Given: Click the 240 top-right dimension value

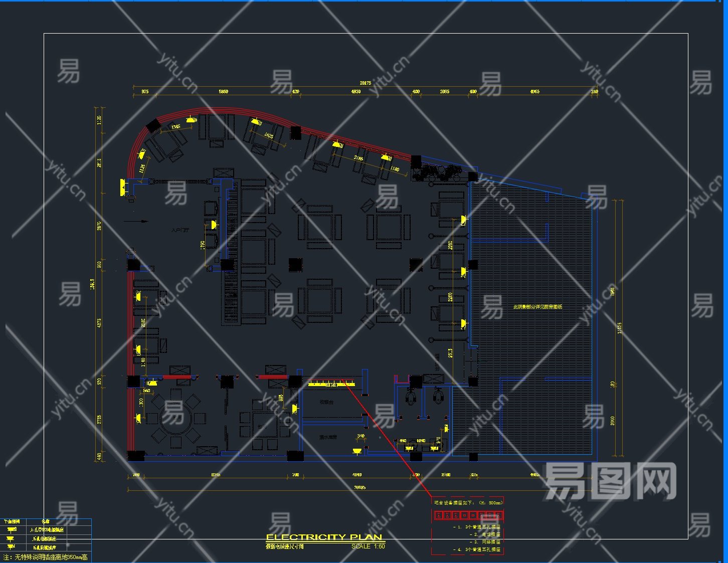Looking at the screenshot, I should pos(595,92).
